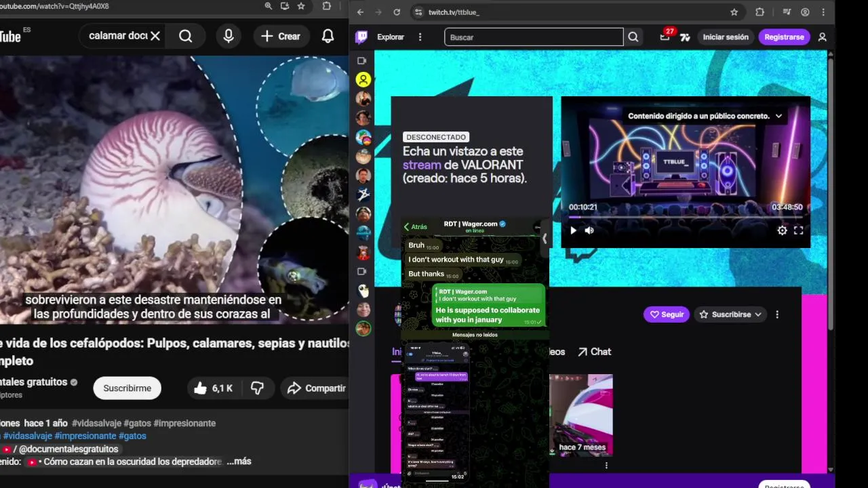The width and height of the screenshot is (868, 488).
Task: Click the twitch.tv/ttblue_ address bar
Action: [x=576, y=12]
